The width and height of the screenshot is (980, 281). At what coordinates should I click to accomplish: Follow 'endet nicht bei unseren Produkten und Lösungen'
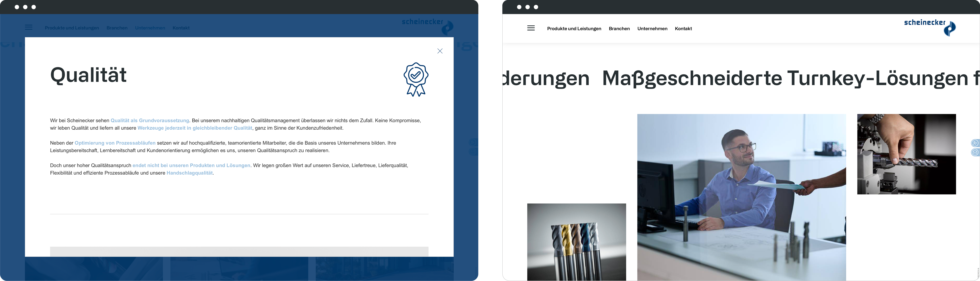tap(191, 165)
